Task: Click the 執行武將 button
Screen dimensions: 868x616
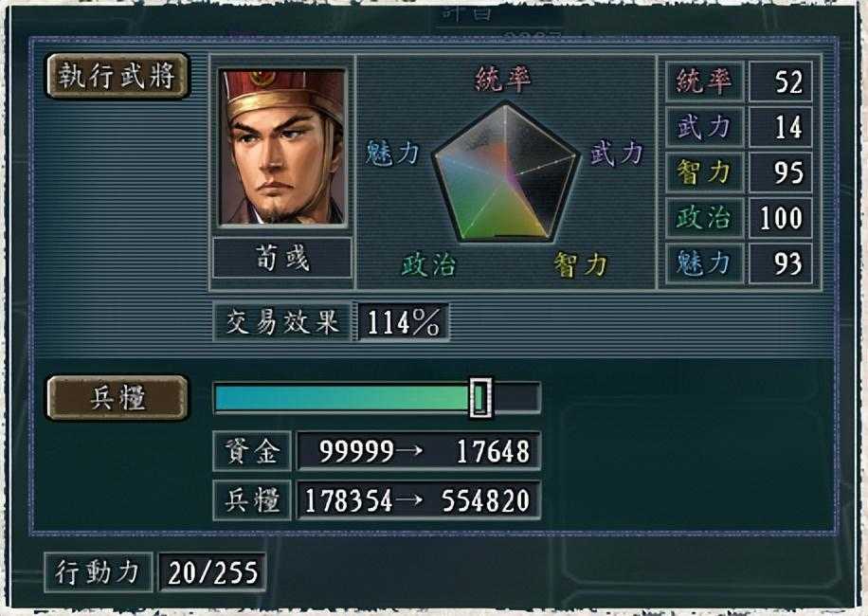Action: click(118, 76)
